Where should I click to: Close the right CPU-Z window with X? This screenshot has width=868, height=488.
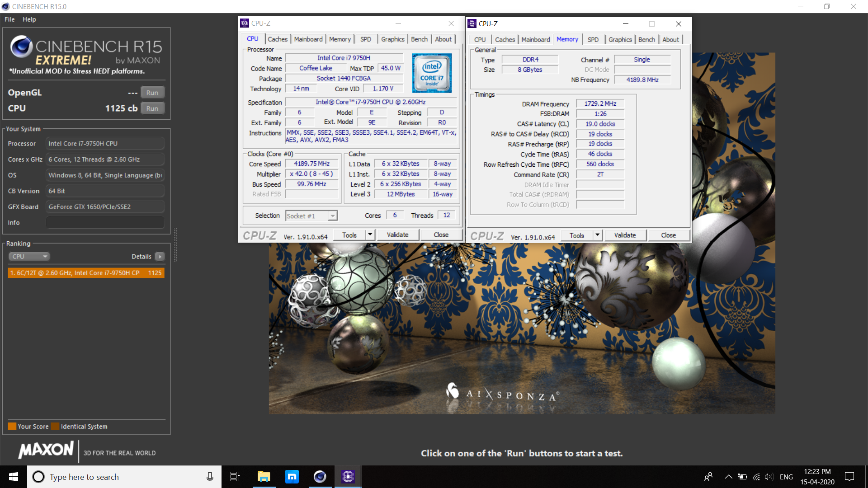point(679,24)
